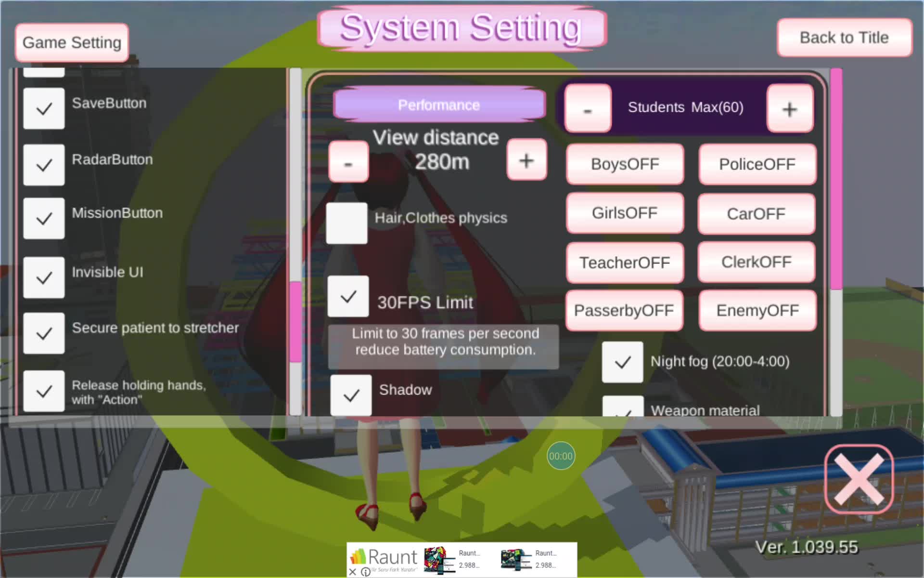
Task: Click the 'Students Max(60)' label
Action: (x=685, y=107)
